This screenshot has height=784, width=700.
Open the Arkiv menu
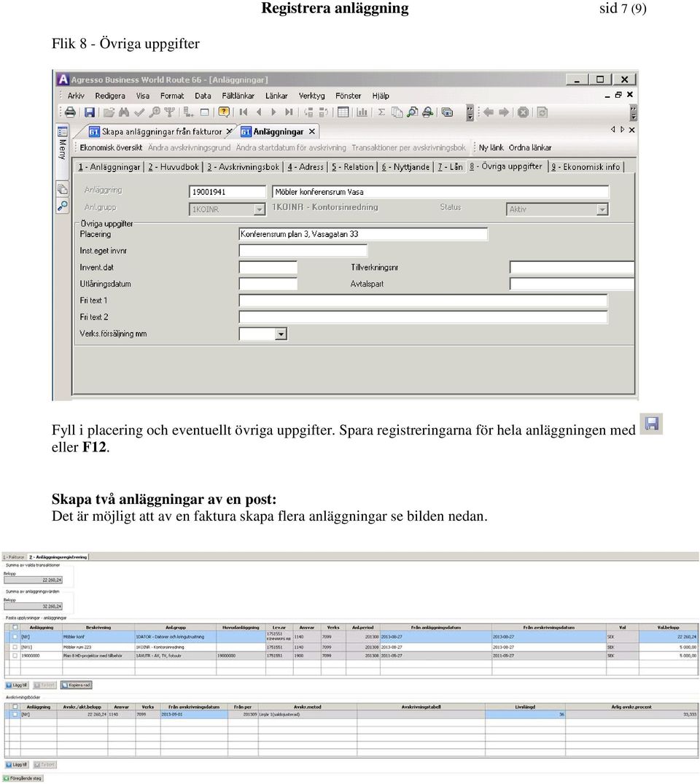[76, 96]
